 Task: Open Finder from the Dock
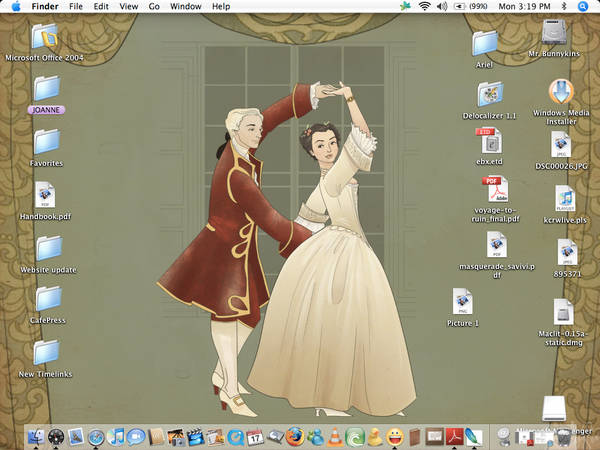click(x=36, y=437)
